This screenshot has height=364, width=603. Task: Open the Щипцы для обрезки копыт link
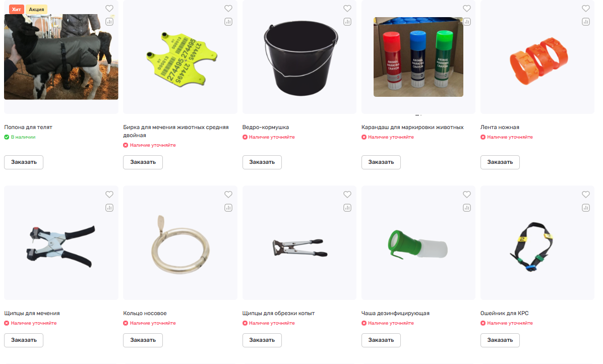pyautogui.click(x=278, y=313)
